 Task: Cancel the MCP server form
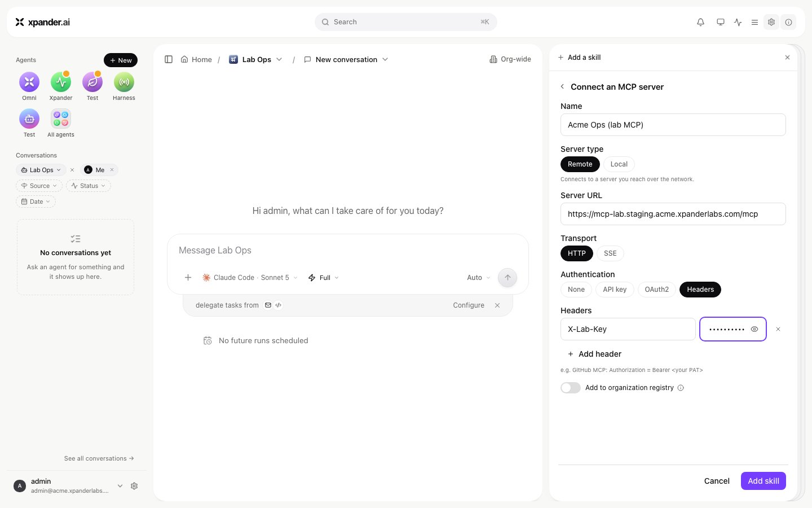point(717,481)
